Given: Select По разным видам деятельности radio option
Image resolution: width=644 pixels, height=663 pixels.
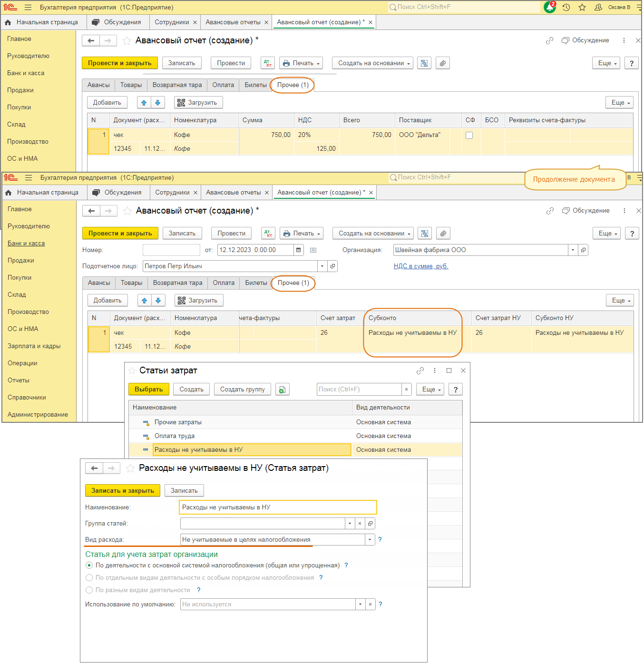Looking at the screenshot, I should [x=89, y=590].
